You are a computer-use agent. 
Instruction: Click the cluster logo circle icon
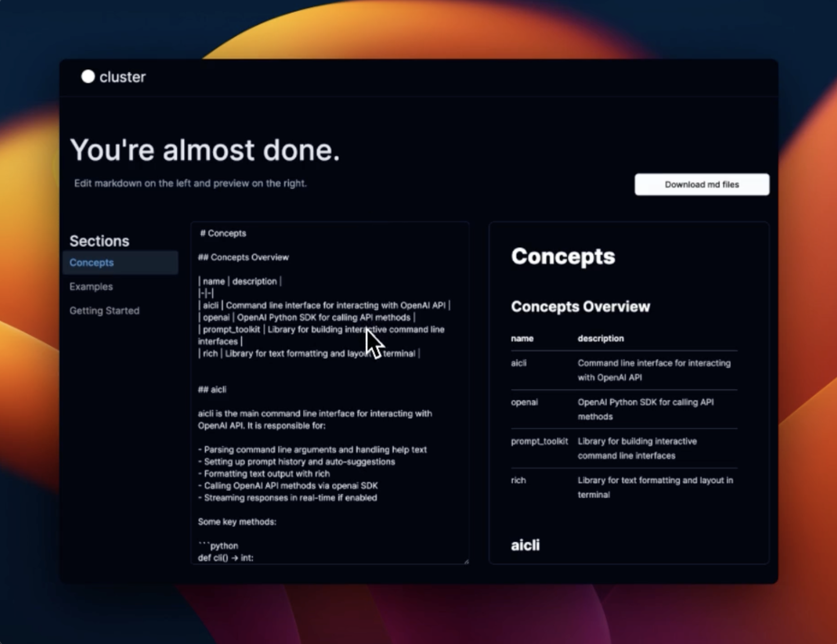pyautogui.click(x=88, y=77)
